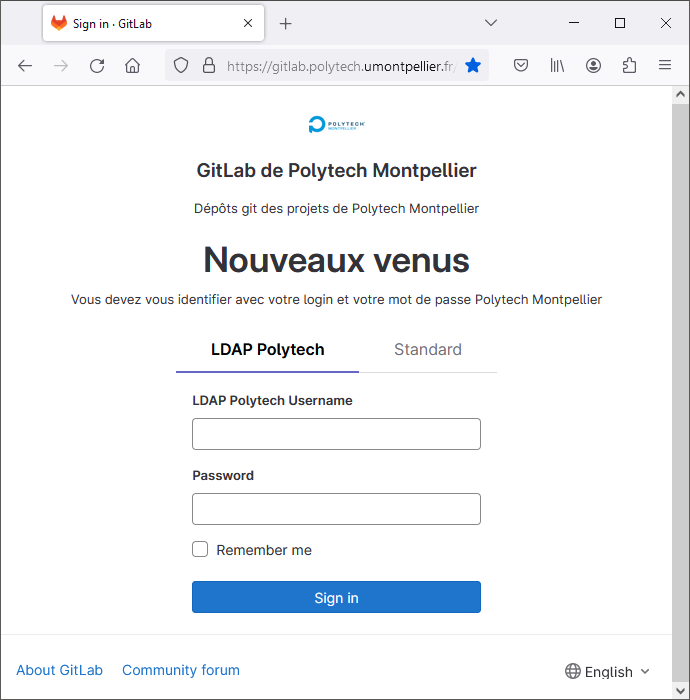
Task: Open the About GitLab link
Action: click(x=59, y=670)
